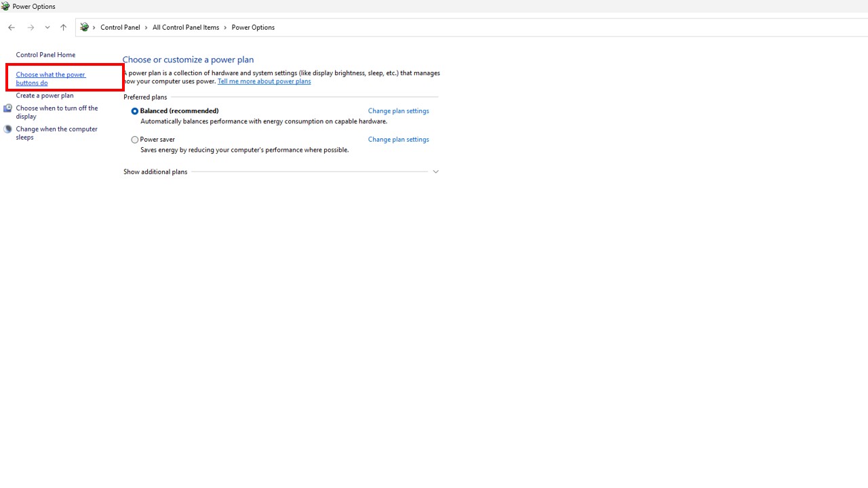Viewport: 868px width, 488px height.
Task: Open Change plan settings for Power saver
Action: (x=398, y=140)
